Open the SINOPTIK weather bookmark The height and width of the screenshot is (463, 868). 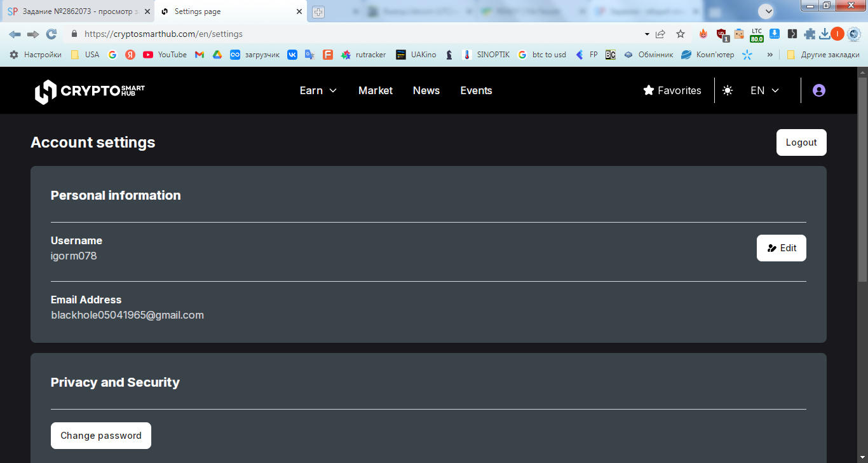pyautogui.click(x=486, y=55)
